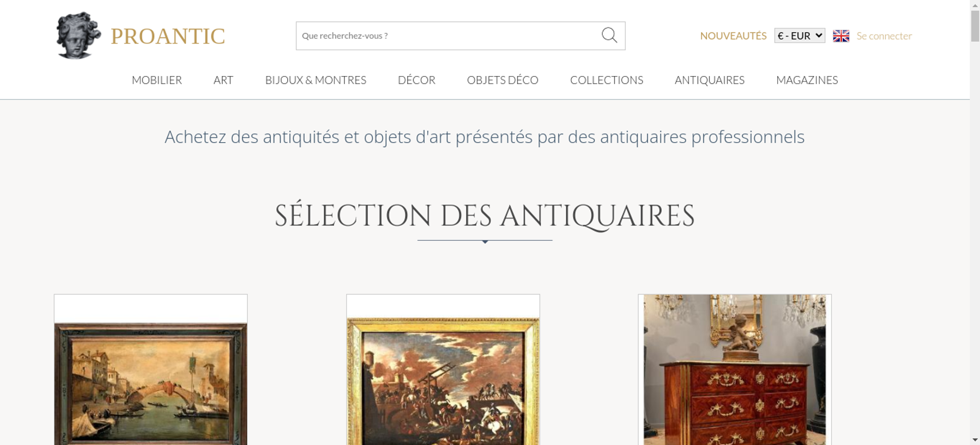Viewport: 980px width, 445px height.
Task: Open the Bijoux & Montres menu
Action: point(316,80)
